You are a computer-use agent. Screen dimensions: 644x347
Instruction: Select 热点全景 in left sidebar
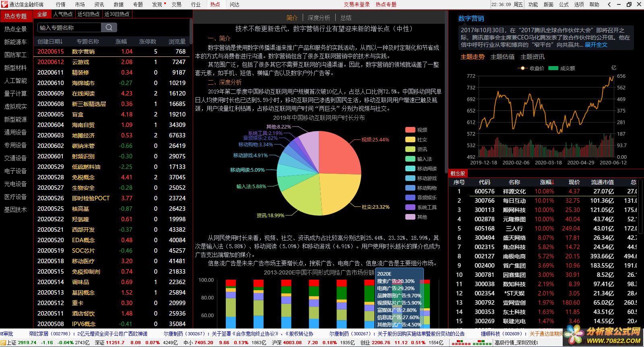tap(15, 29)
